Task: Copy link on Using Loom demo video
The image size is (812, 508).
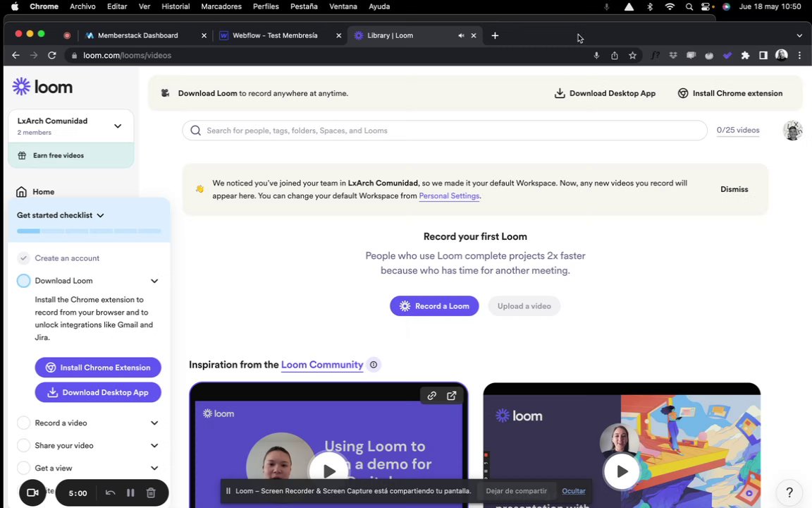Action: [x=432, y=396]
